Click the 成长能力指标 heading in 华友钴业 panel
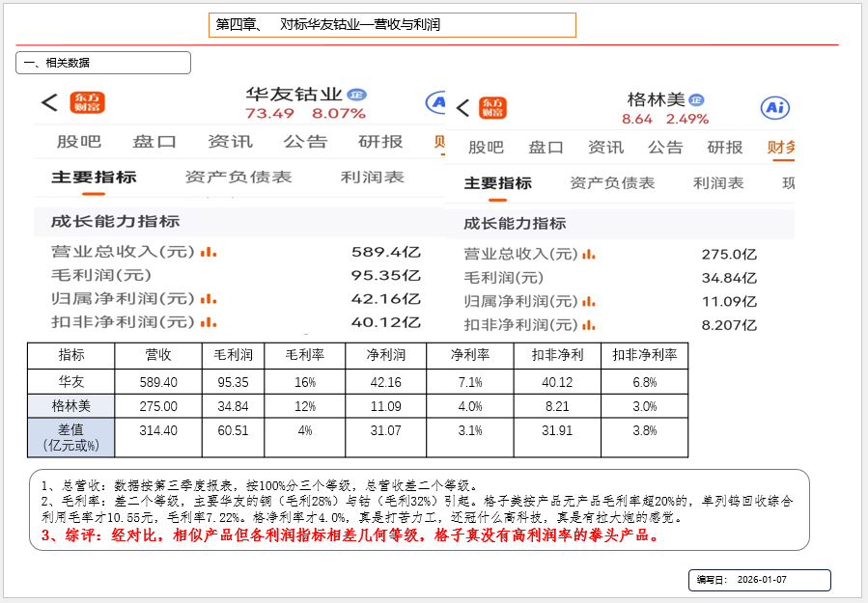The height and width of the screenshot is (603, 868). tap(115, 222)
